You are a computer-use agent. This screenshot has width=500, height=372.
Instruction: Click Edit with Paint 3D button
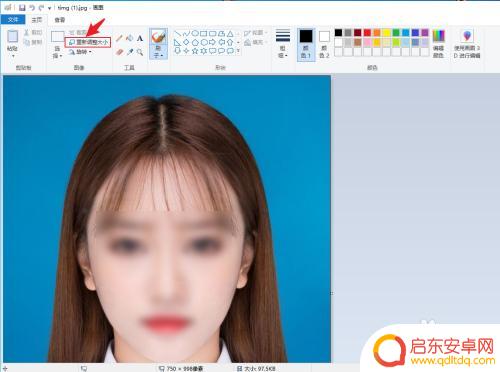[x=467, y=44]
